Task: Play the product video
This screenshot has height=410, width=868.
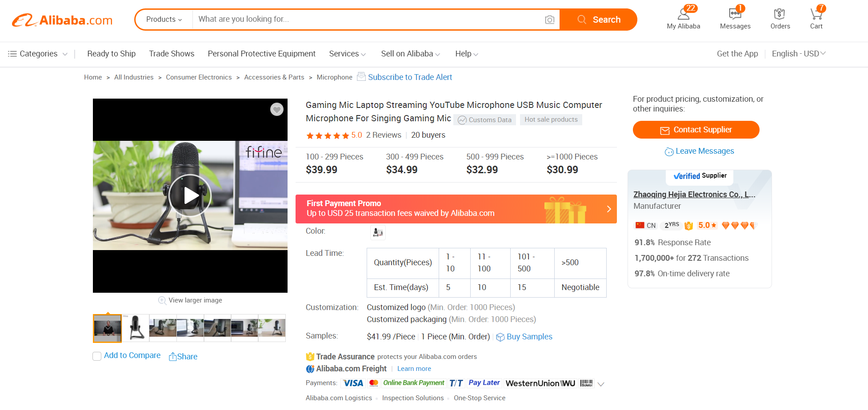Action: (190, 195)
